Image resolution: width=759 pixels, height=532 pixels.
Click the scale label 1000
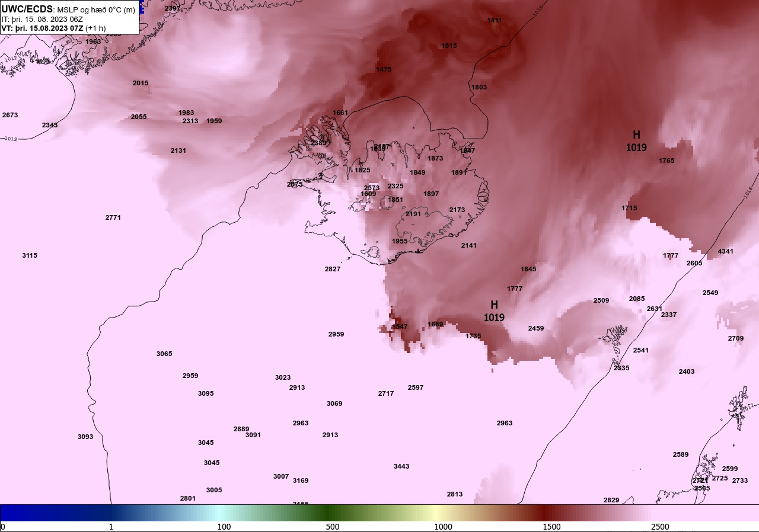[443, 527]
